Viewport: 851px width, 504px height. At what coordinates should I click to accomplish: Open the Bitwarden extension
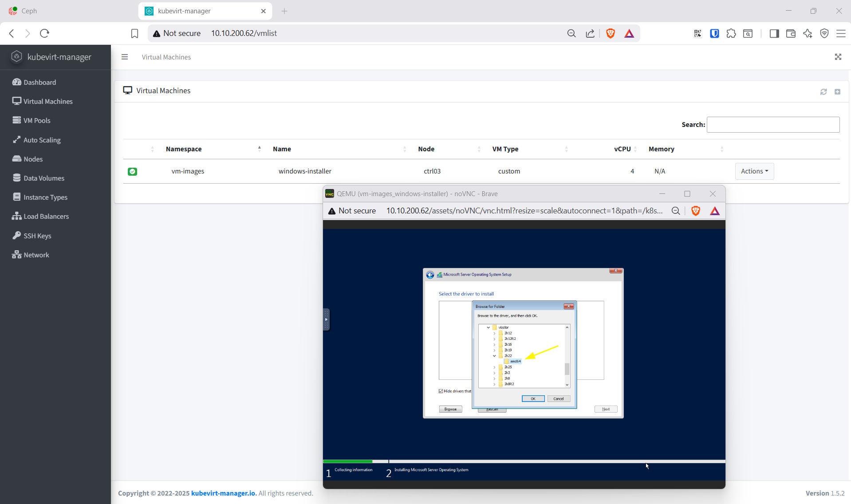[714, 33]
